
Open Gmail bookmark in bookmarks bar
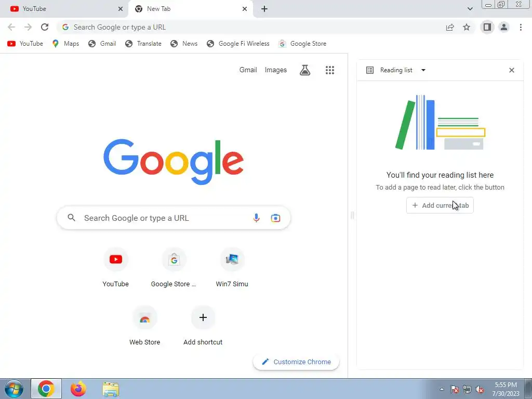(x=102, y=44)
